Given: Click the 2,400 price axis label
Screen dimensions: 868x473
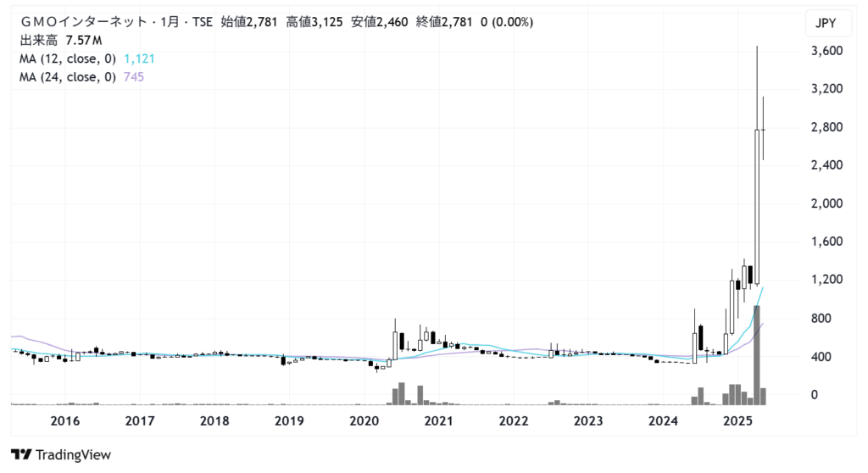Looking at the screenshot, I should coord(827,165).
